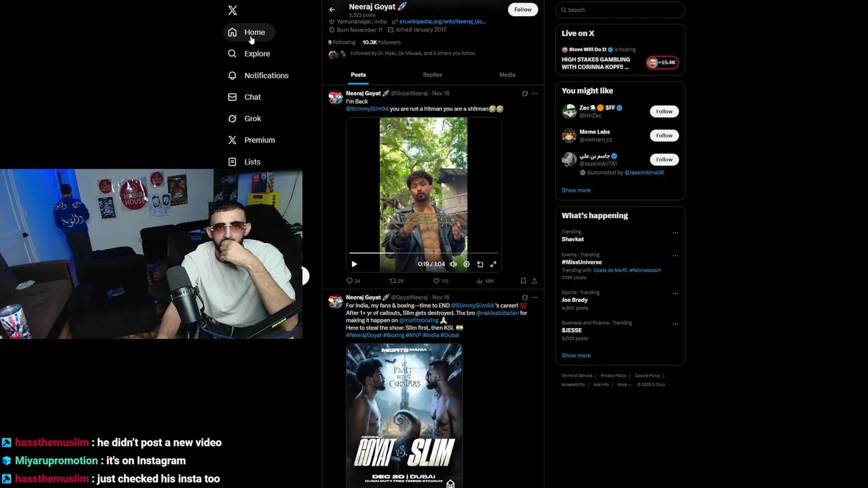Open options for the $JESSE trend
Screen dimensions: 868x488
[675, 324]
